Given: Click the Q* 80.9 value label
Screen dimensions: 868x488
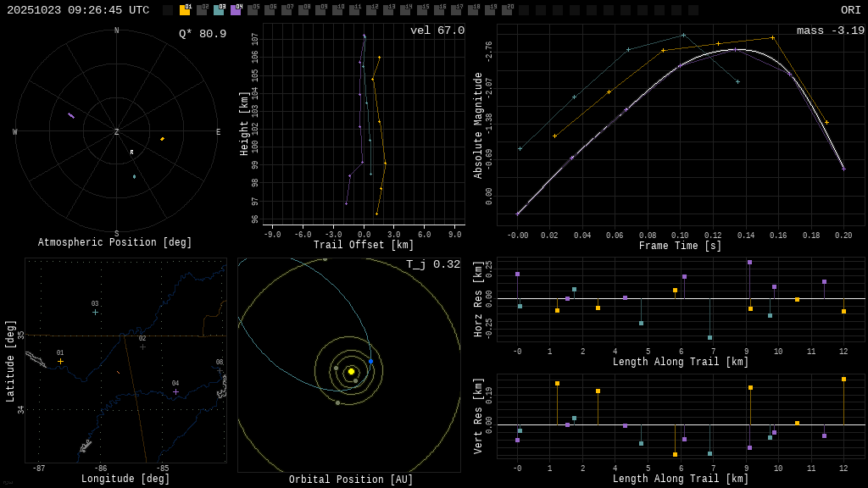Looking at the screenshot, I should coord(202,35).
